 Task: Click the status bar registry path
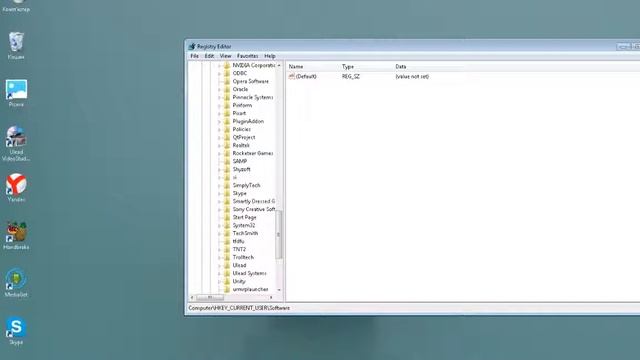tap(239, 308)
